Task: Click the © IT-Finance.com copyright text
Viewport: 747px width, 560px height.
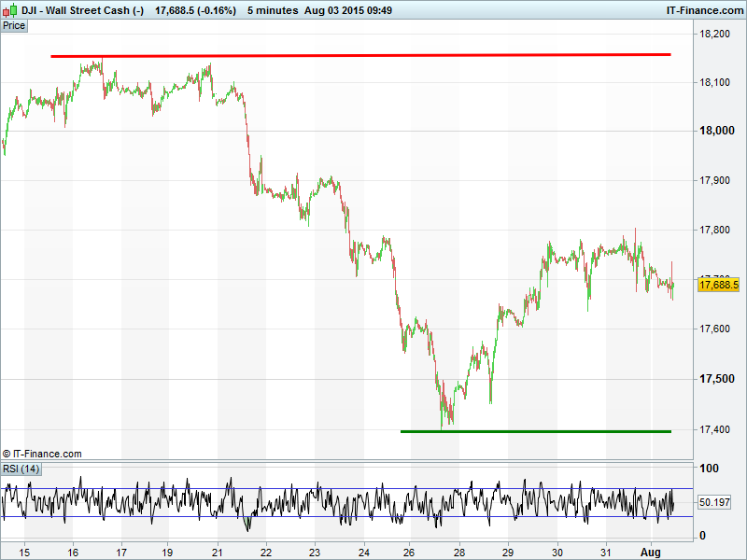Action: [x=42, y=454]
